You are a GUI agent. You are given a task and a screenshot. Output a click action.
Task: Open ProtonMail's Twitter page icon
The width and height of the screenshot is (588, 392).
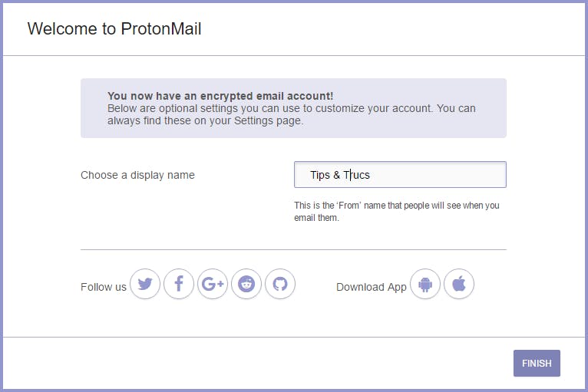point(145,285)
